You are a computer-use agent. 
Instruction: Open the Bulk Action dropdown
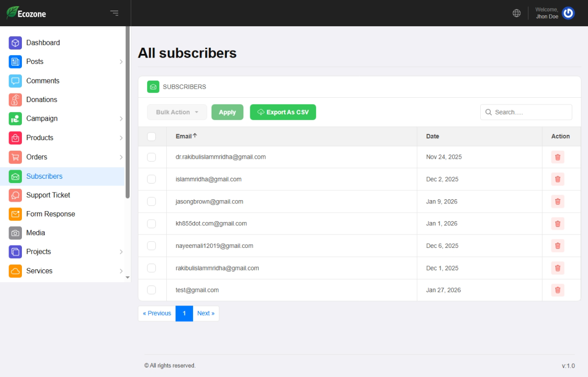[x=177, y=112]
